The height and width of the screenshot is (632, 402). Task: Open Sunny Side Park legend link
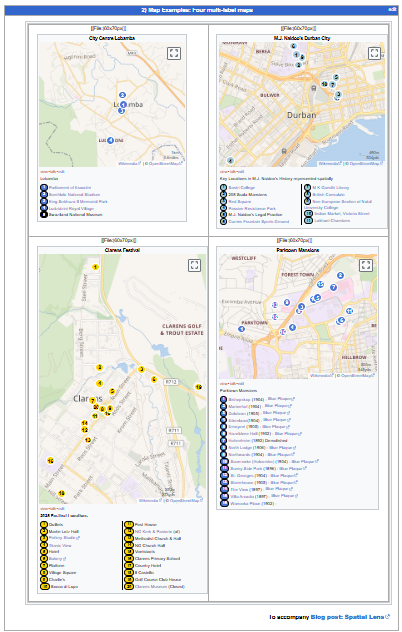click(248, 468)
